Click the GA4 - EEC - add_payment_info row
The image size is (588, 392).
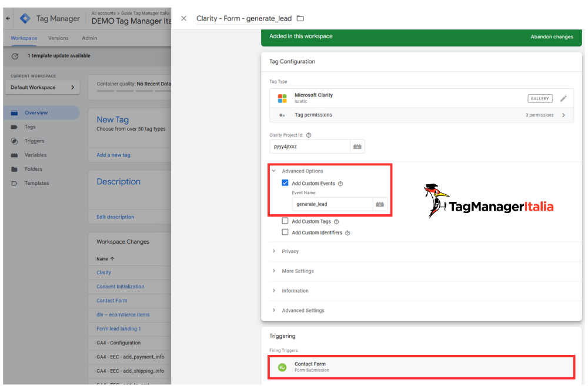(130, 357)
